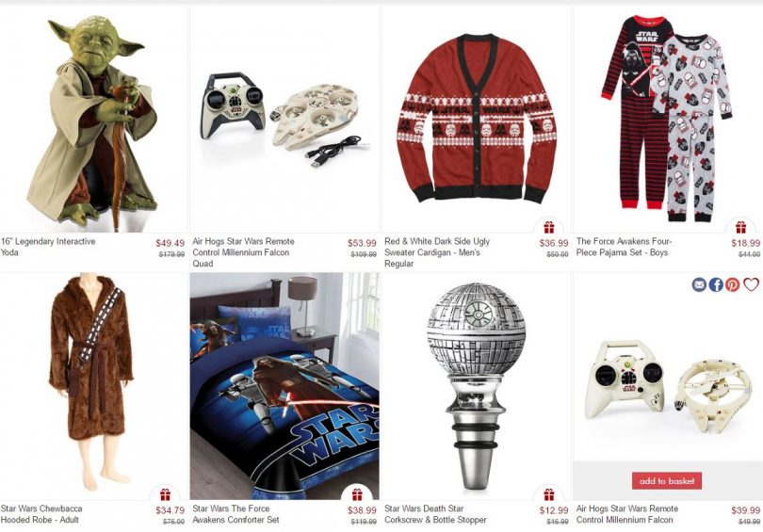The width and height of the screenshot is (763, 532).
Task: Share the product on Facebook
Action: [715, 284]
